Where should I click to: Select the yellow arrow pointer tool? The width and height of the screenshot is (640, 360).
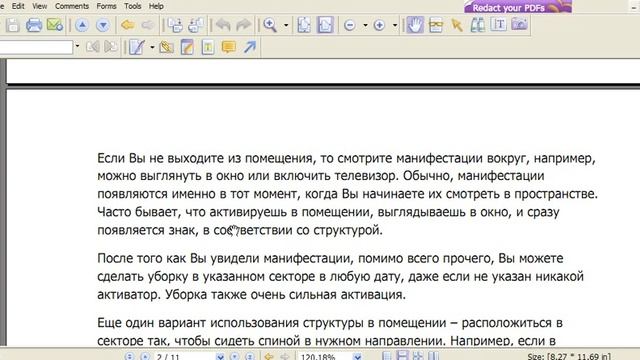457,25
